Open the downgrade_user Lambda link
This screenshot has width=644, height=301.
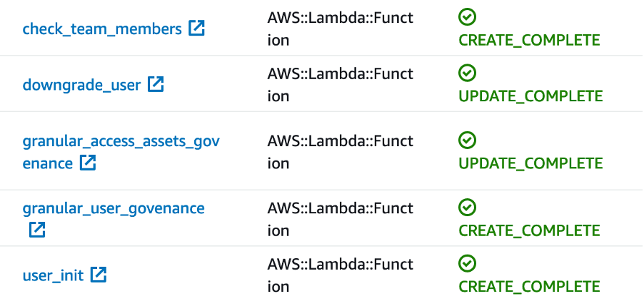point(81,85)
